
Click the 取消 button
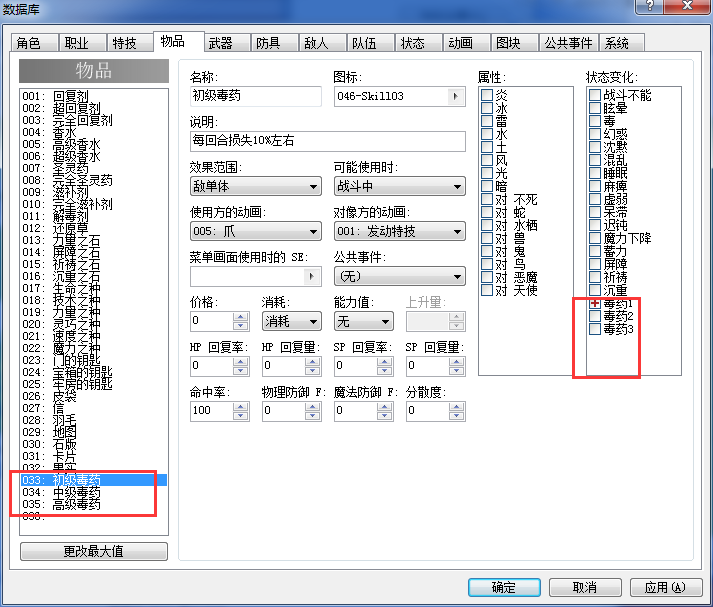point(585,587)
